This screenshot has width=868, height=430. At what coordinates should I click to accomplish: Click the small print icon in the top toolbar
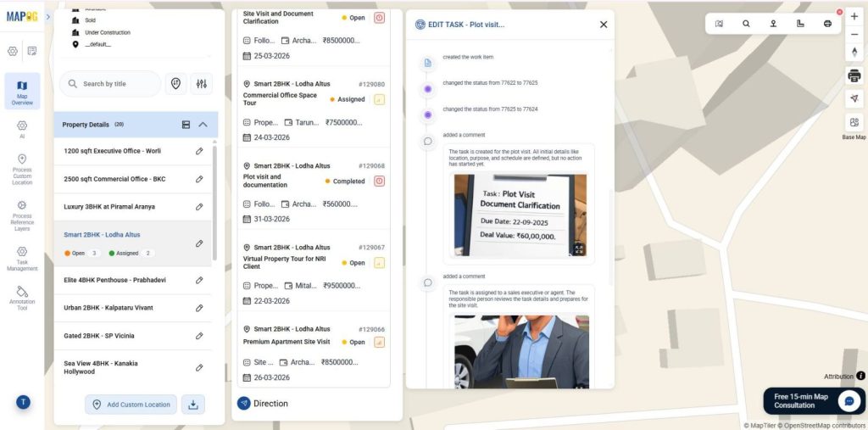(827, 24)
